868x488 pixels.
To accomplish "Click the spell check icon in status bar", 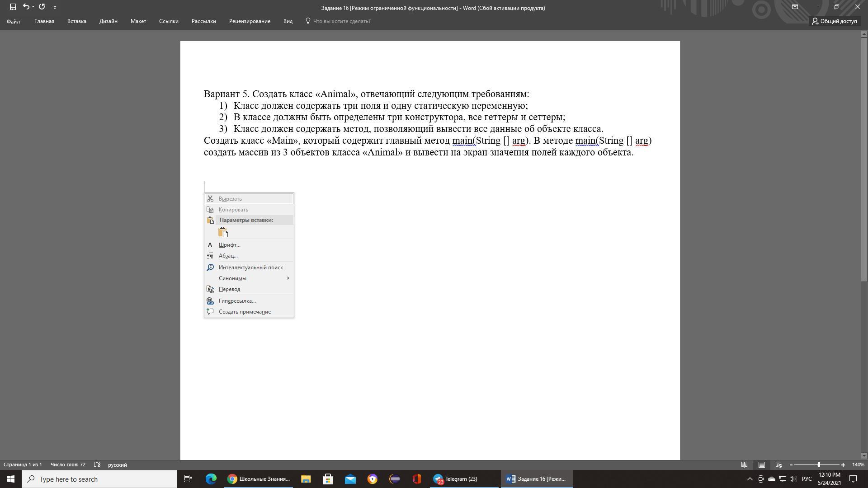I will tap(97, 465).
